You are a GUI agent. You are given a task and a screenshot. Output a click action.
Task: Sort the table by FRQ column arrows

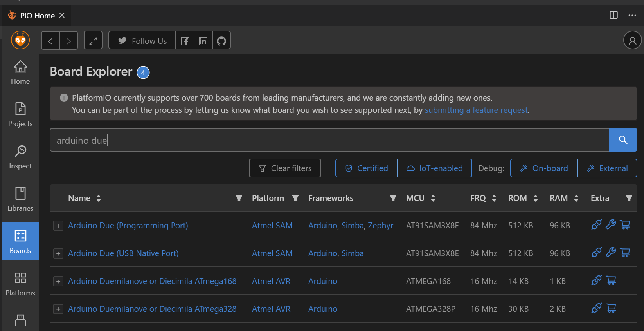[x=494, y=198]
